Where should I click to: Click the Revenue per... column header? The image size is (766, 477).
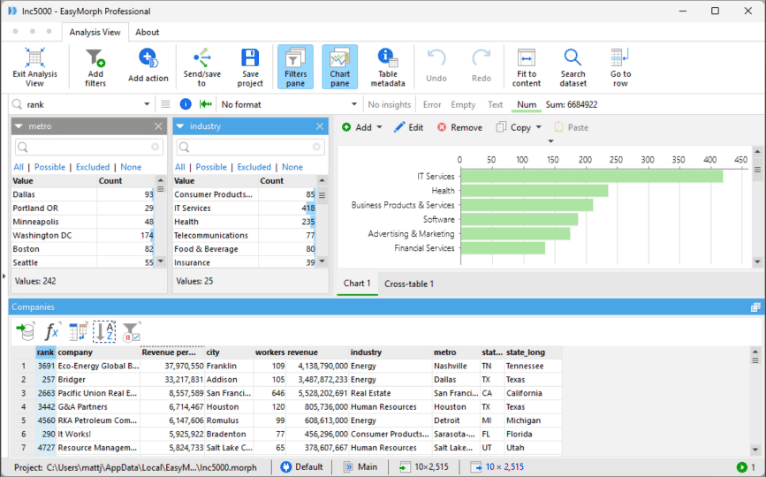click(172, 352)
